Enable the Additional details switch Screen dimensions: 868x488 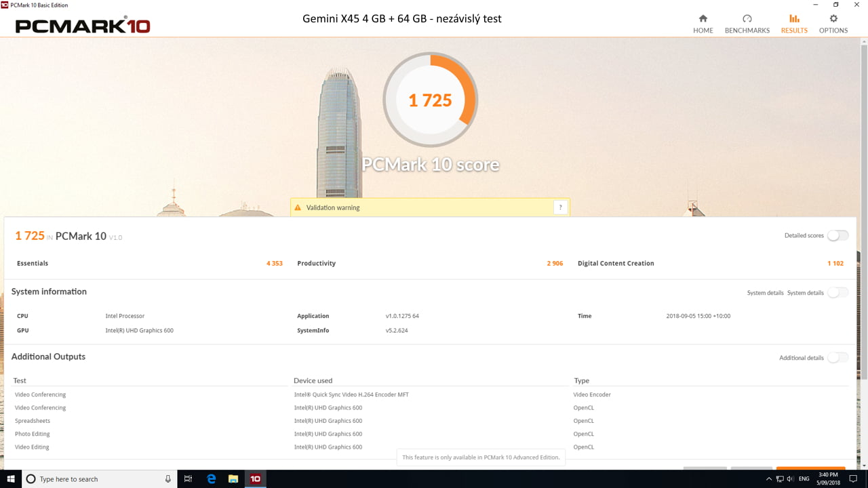tap(837, 357)
